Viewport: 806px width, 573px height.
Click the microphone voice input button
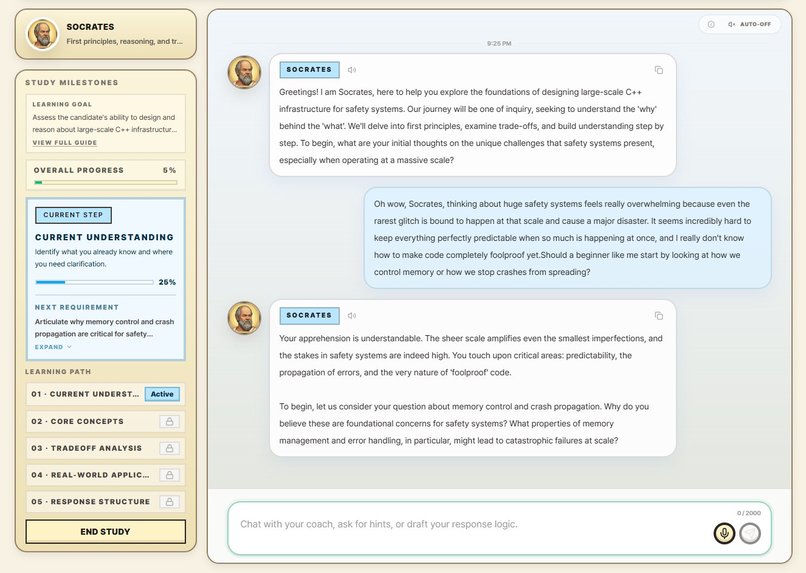[x=724, y=533]
